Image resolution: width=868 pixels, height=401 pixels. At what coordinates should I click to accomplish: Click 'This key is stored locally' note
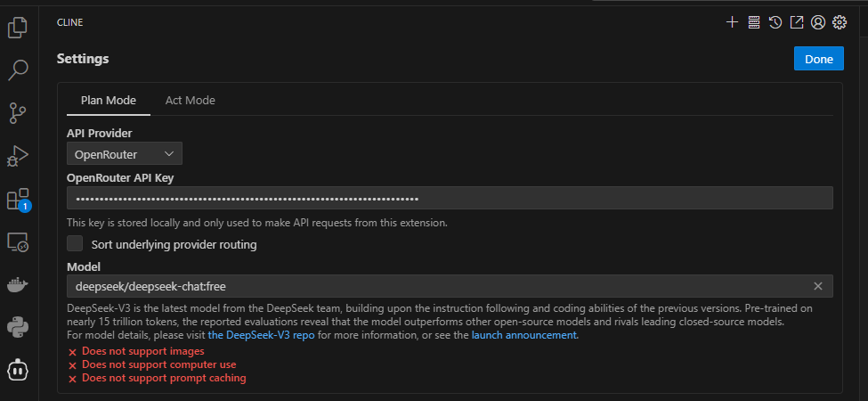pyautogui.click(x=257, y=223)
